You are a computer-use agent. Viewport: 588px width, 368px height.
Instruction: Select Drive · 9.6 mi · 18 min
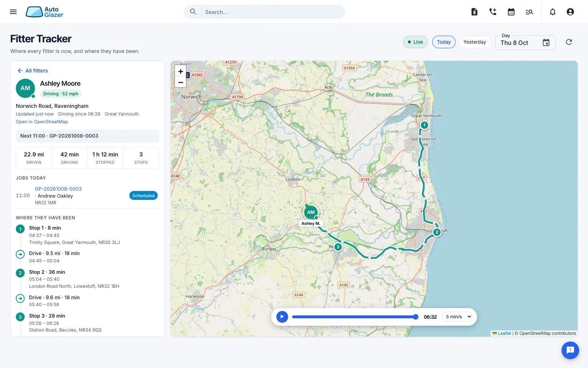(87, 301)
